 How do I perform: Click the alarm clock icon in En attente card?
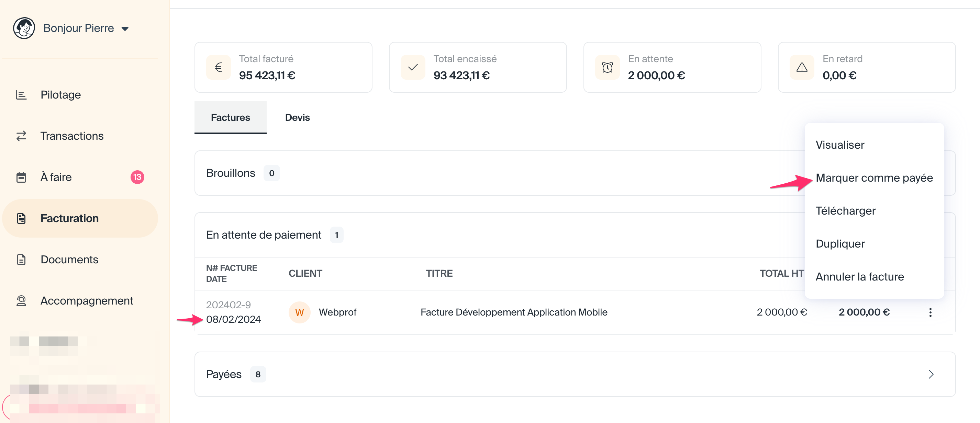coord(607,68)
